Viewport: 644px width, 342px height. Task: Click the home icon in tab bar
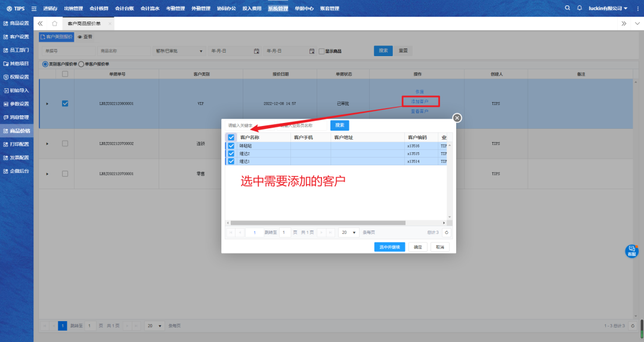point(55,23)
